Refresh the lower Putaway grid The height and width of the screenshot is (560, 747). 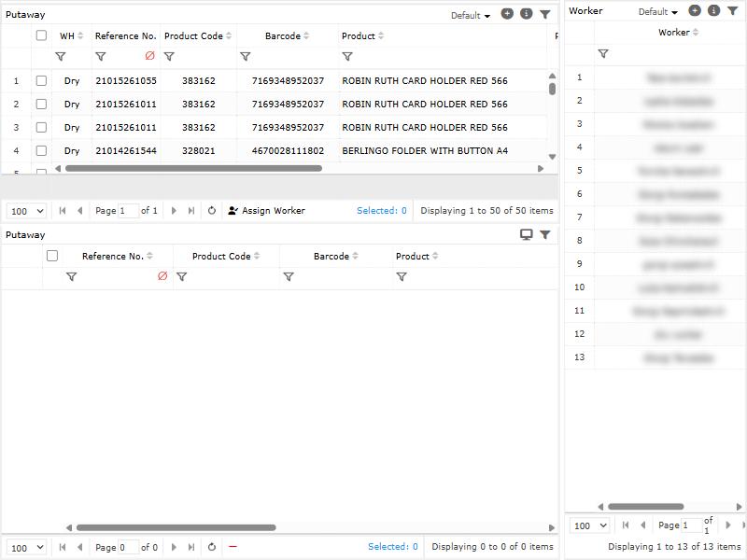(212, 547)
